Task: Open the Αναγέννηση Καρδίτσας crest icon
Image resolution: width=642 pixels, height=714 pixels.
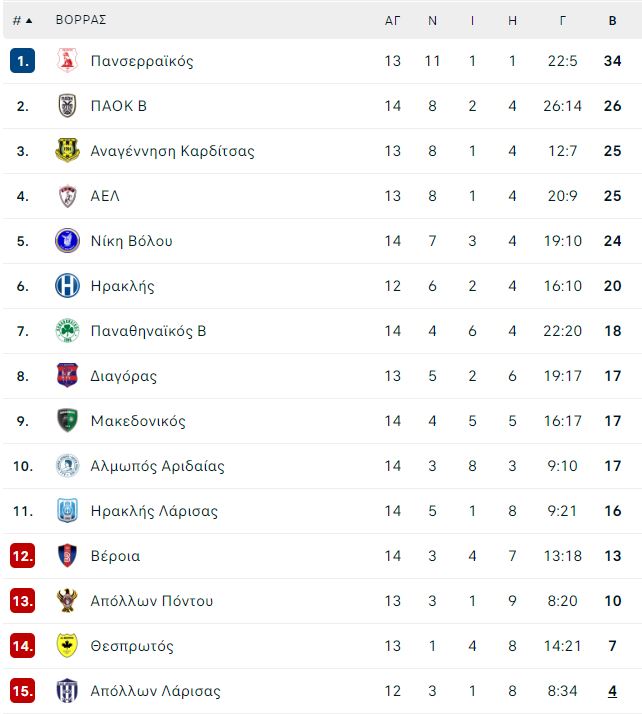Action: (67, 151)
